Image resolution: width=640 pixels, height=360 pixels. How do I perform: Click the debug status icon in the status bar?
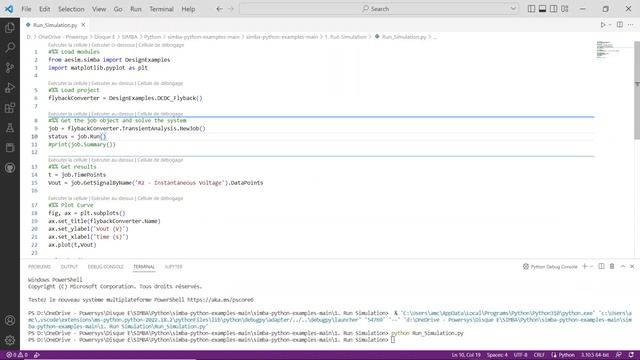37,355
